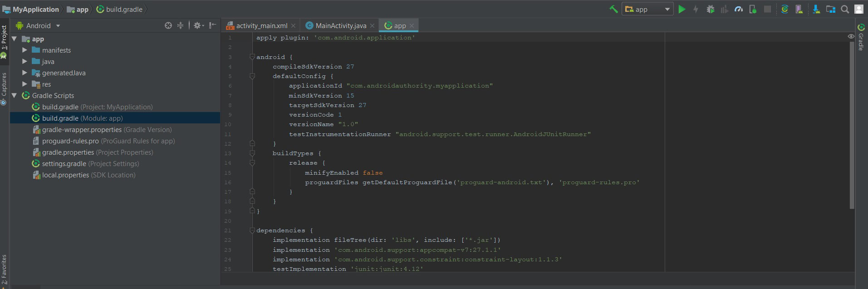
Task: Click Sync Project with Gradle Files icon
Action: click(x=785, y=9)
